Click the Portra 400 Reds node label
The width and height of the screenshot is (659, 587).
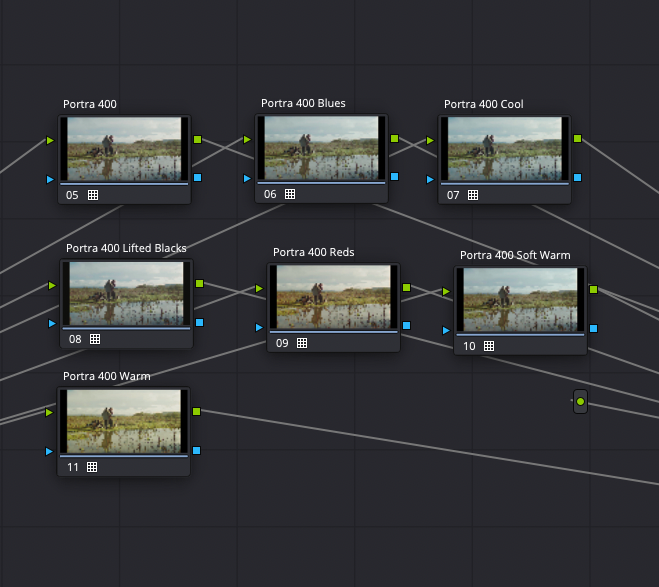tap(313, 252)
